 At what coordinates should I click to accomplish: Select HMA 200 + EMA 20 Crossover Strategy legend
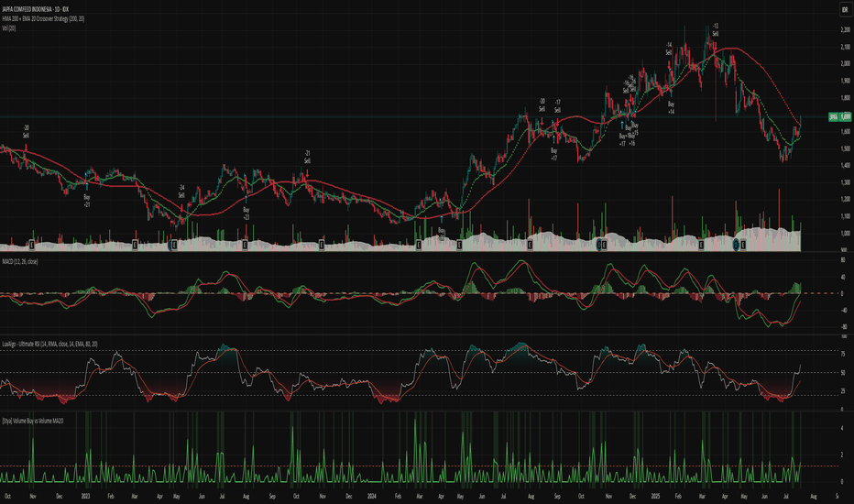tap(43, 18)
